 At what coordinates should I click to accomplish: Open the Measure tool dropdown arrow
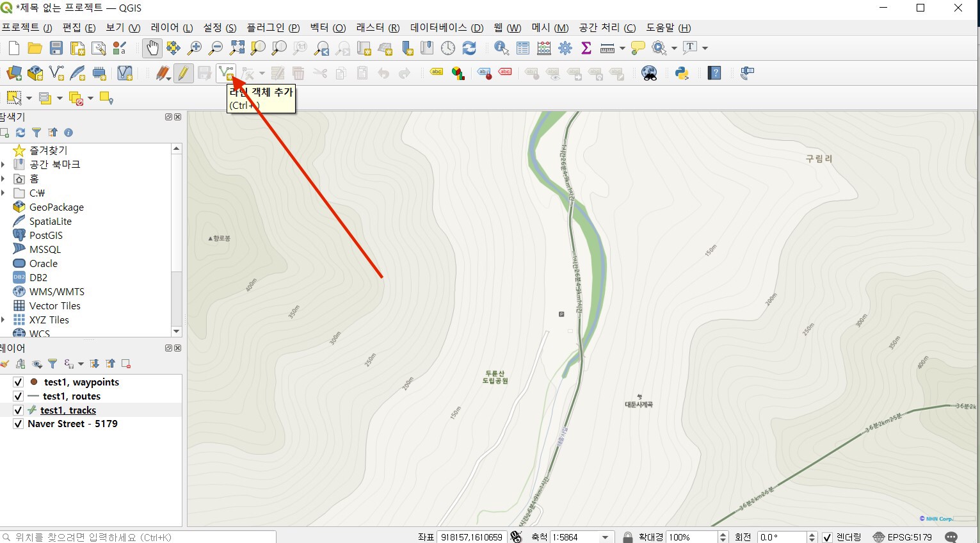coord(622,49)
